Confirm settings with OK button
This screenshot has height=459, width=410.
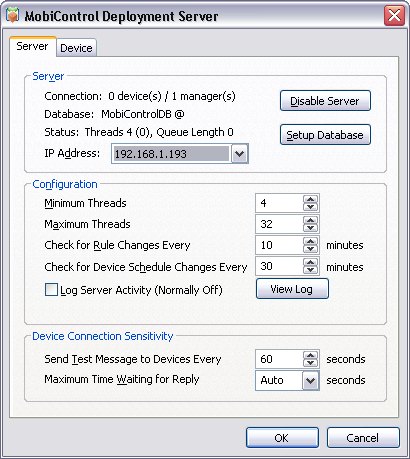point(282,438)
